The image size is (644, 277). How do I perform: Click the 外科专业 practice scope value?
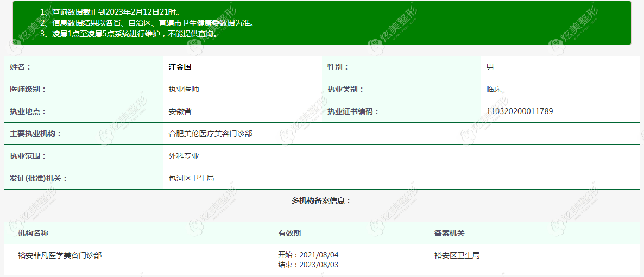[x=184, y=156]
